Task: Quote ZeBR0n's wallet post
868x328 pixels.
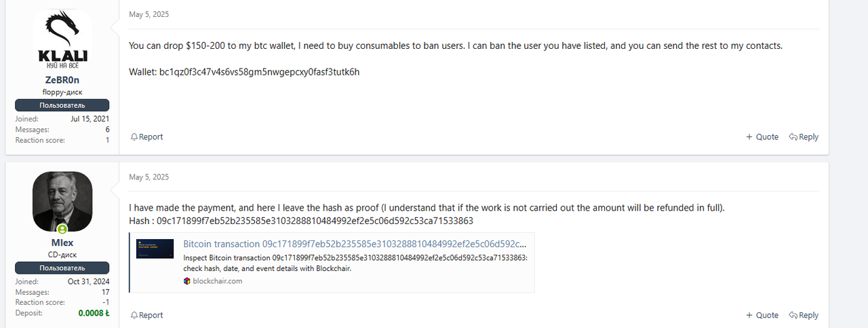Action: (x=762, y=137)
